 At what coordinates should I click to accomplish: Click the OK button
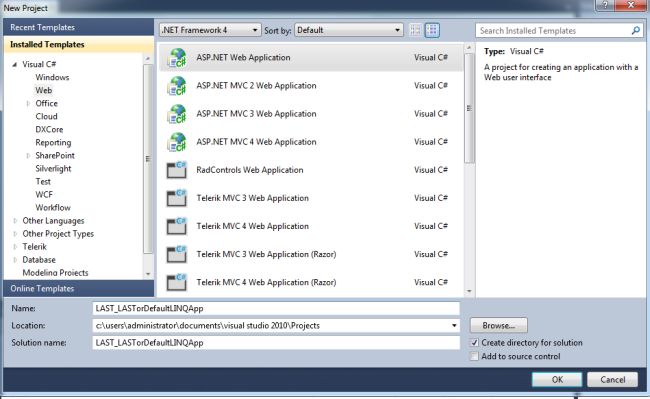click(x=557, y=380)
